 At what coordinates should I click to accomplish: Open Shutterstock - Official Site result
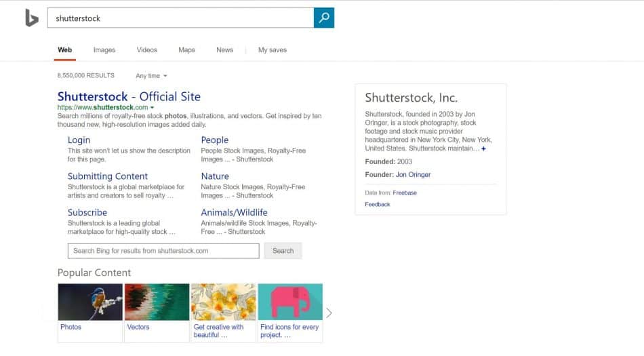[x=129, y=96]
